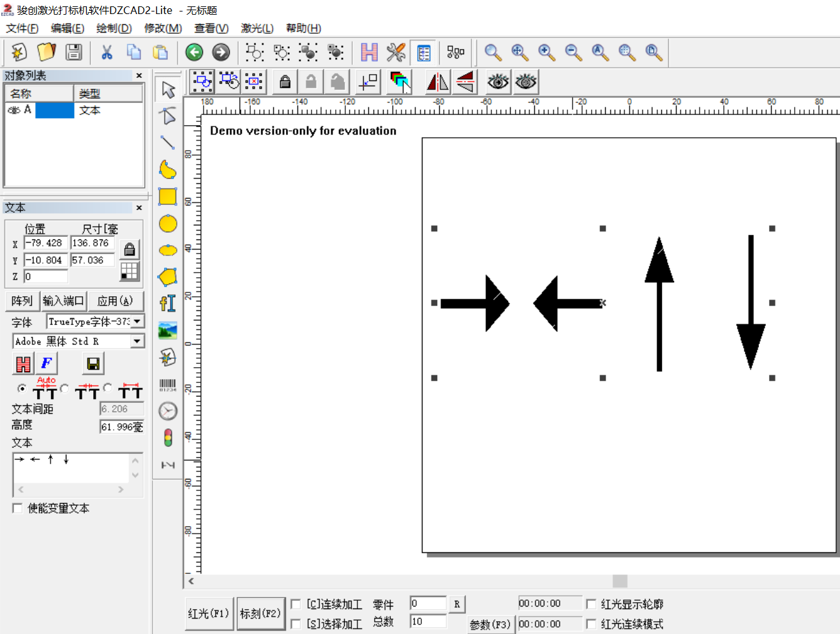Click the black padlock lock-object icon
The width and height of the screenshot is (840, 634).
[x=285, y=82]
